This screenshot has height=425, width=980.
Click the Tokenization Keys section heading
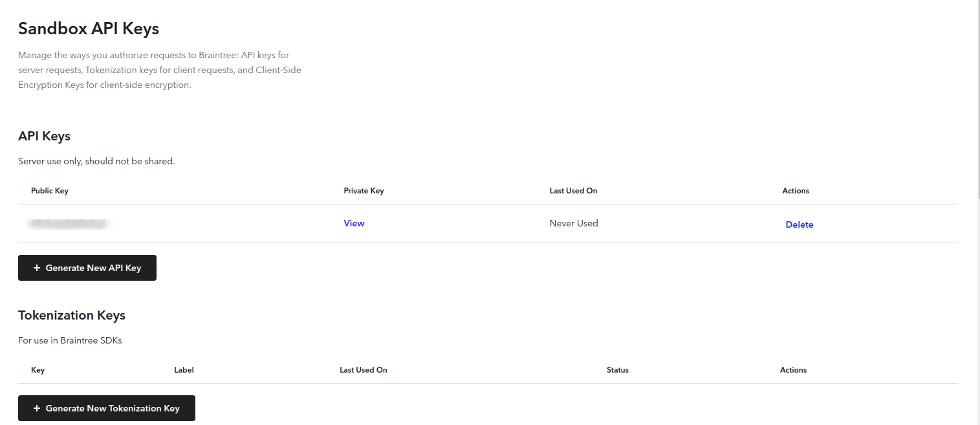(x=72, y=315)
